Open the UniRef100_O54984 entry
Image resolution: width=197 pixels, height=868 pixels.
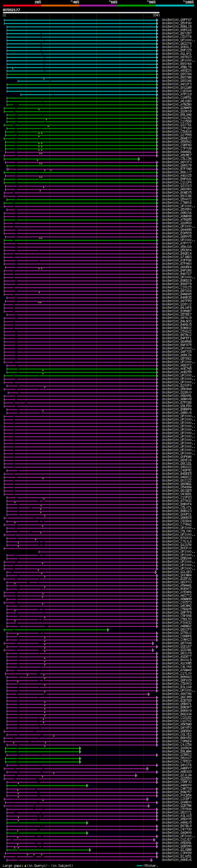tap(177, 487)
